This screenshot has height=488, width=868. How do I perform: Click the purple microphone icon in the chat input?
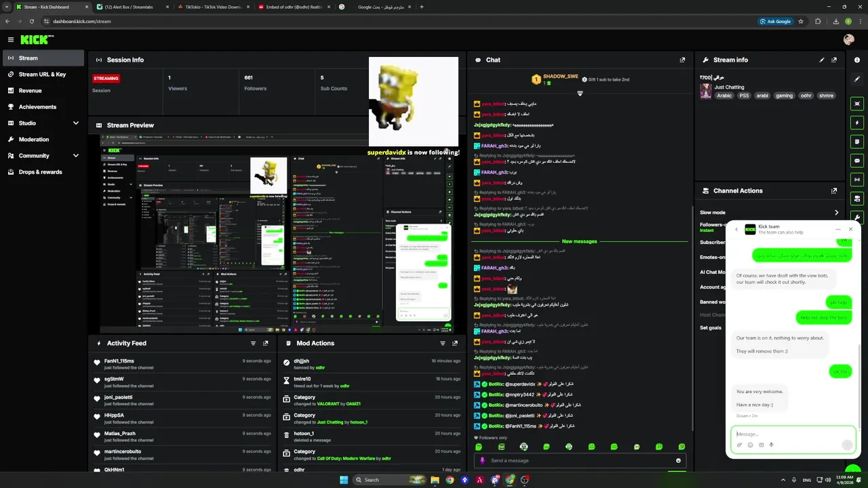[482, 461]
